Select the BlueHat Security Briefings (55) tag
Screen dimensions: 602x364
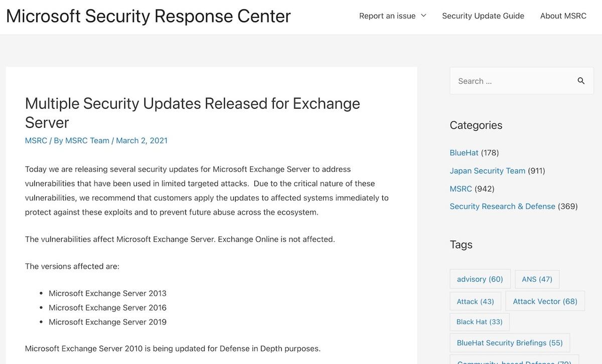point(510,343)
